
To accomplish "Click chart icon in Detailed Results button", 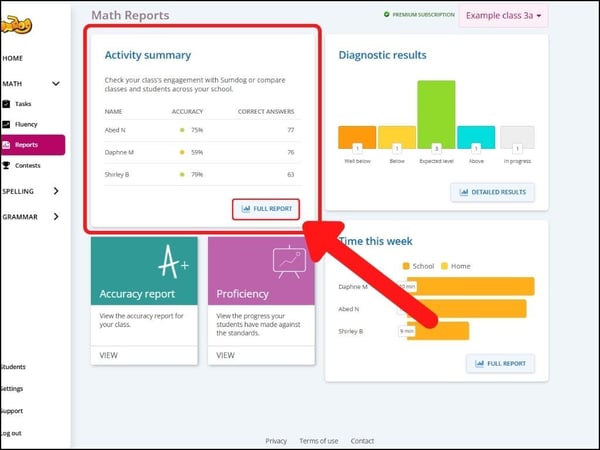I will point(464,192).
